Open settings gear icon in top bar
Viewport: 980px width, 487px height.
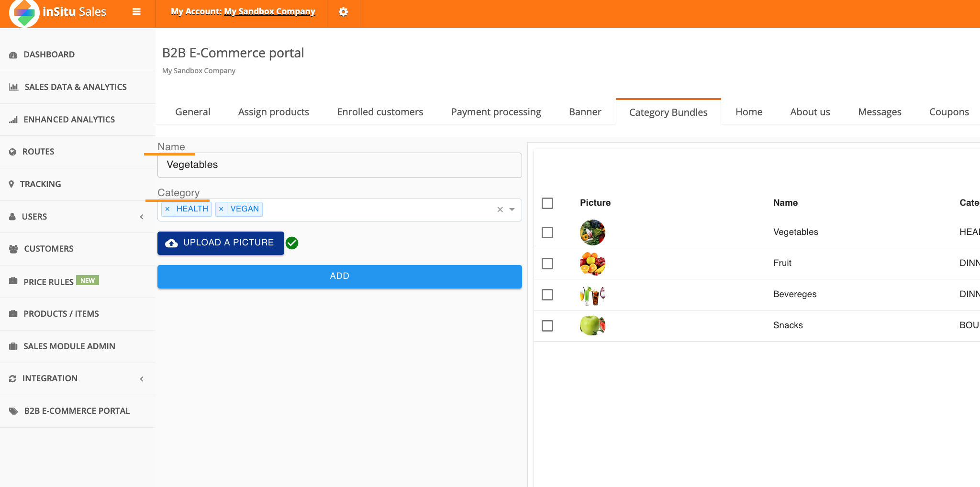point(343,12)
